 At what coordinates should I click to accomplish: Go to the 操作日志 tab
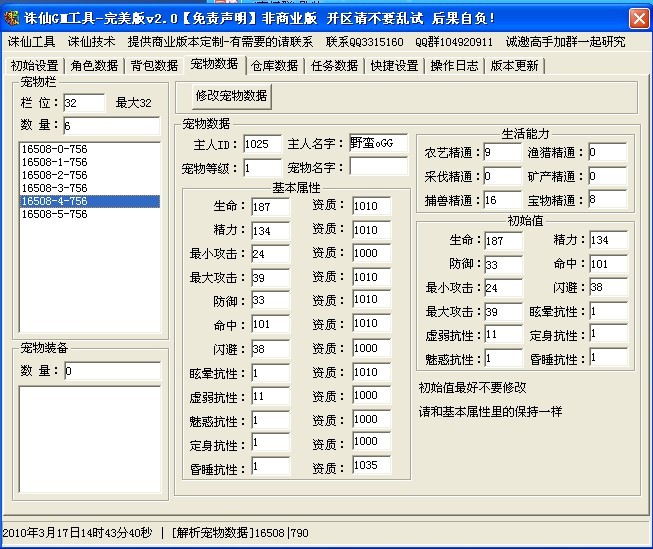[x=454, y=65]
